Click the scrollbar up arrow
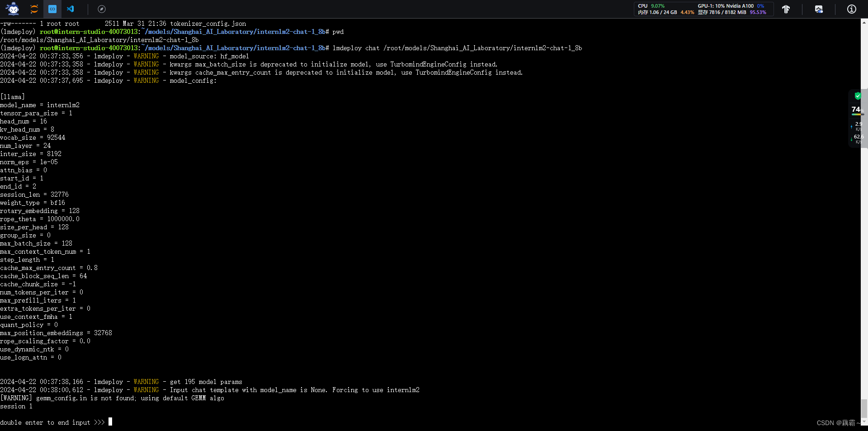The image size is (868, 431). point(864,22)
